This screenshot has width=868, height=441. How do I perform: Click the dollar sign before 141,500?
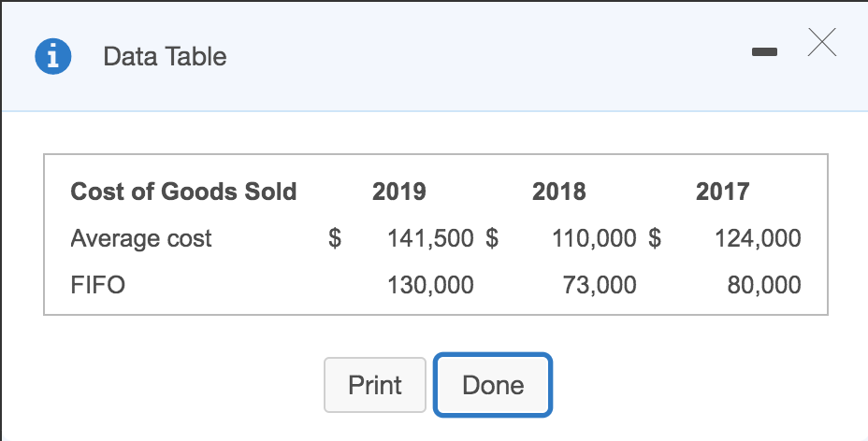[334, 238]
